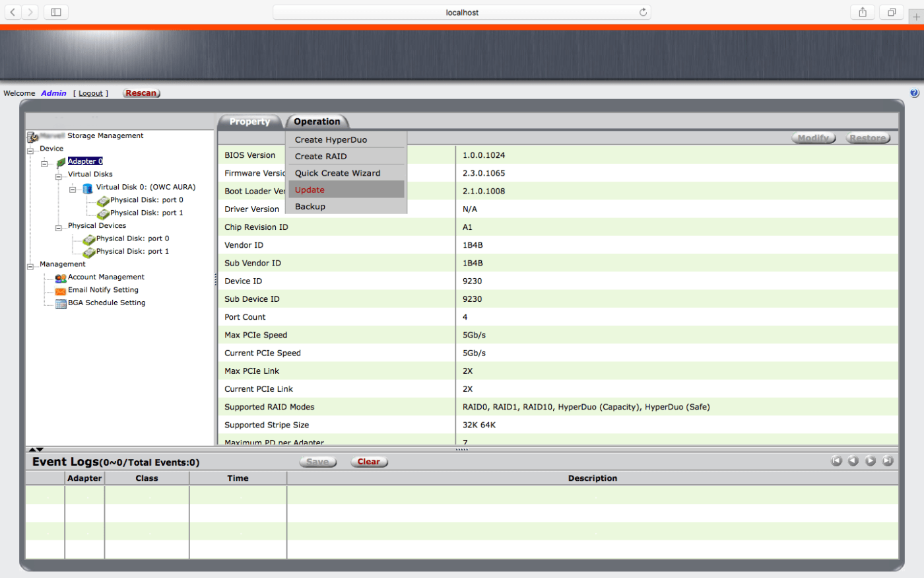Choose Create RAID menu entry

(x=346, y=157)
